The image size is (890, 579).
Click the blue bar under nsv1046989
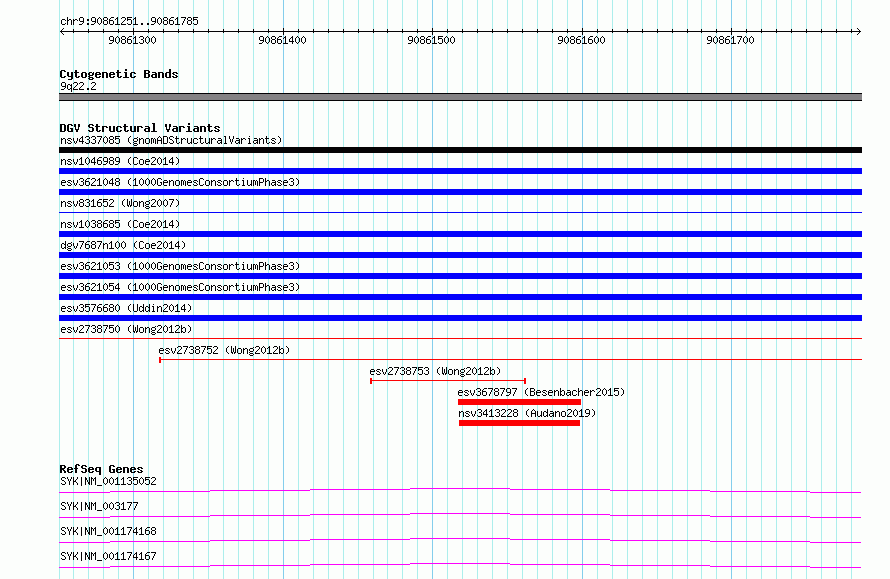click(460, 171)
